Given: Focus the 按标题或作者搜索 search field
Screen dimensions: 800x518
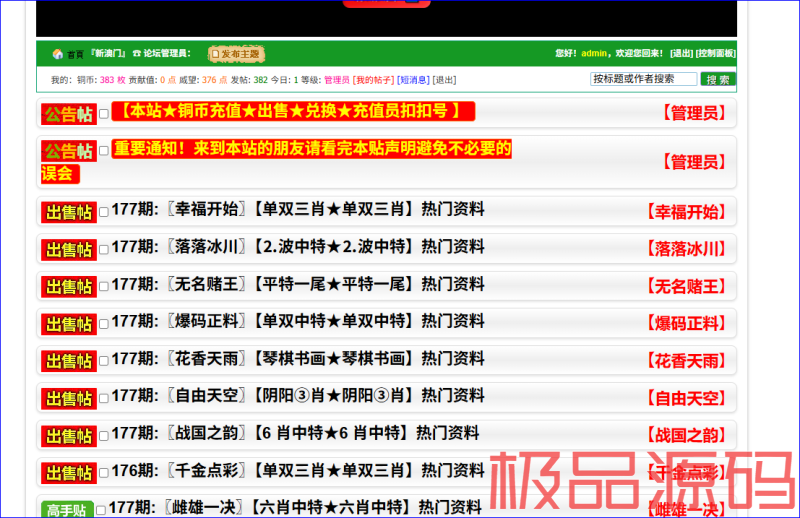Looking at the screenshot, I should (643, 79).
